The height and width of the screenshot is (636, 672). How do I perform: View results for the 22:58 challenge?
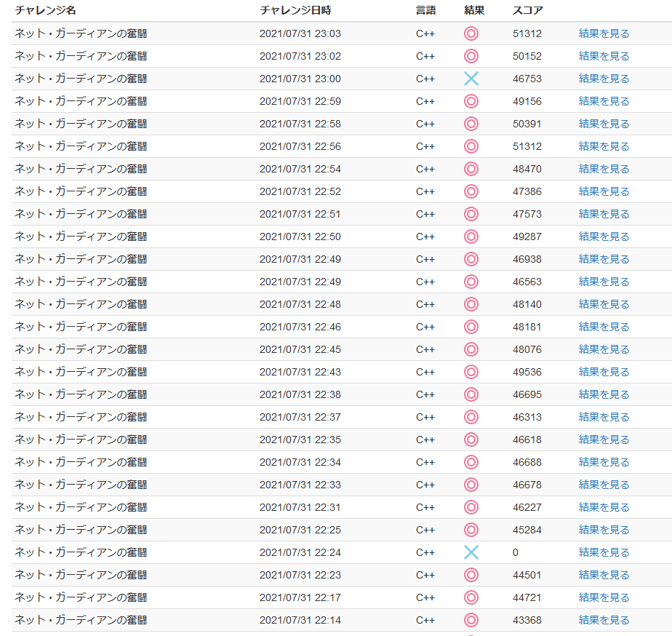[604, 124]
